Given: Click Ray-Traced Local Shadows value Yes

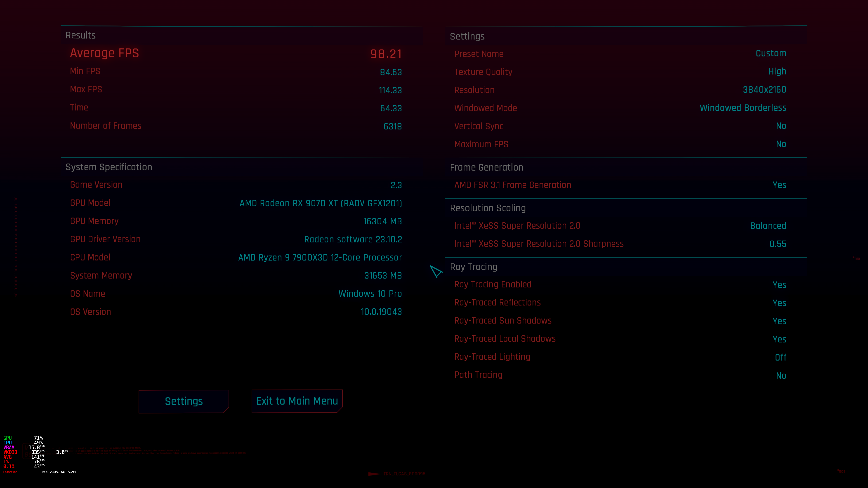Looking at the screenshot, I should point(779,340).
